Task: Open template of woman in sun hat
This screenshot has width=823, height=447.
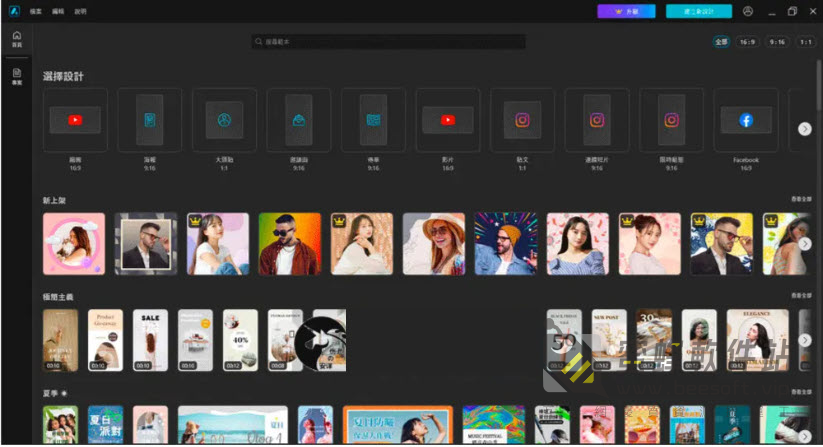Action: [434, 243]
